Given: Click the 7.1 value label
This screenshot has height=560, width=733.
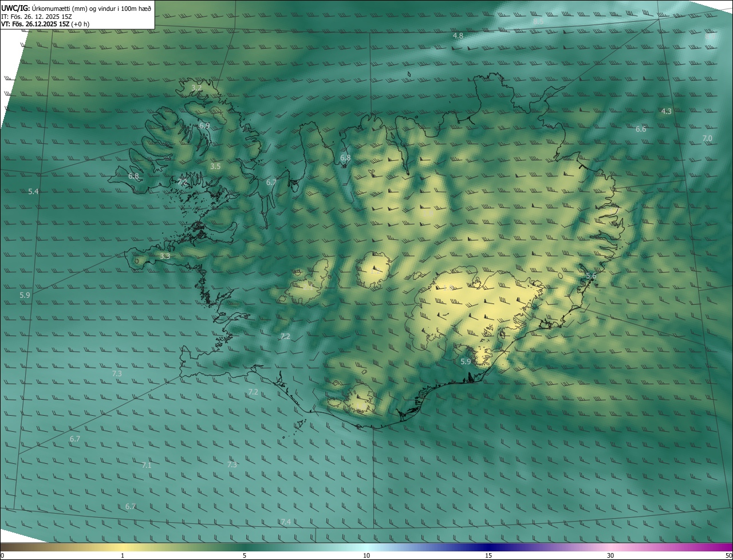Looking at the screenshot, I should pyautogui.click(x=147, y=465).
